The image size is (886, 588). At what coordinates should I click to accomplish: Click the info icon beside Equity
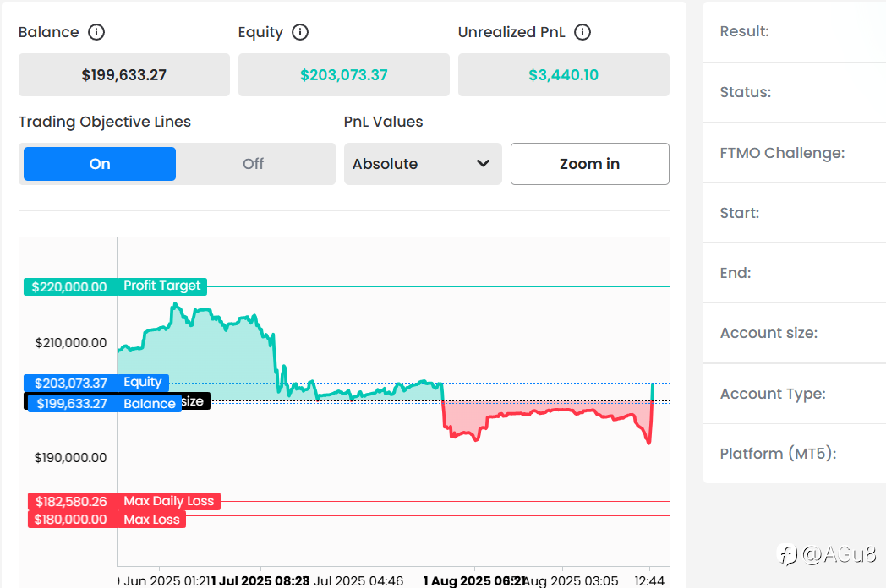pyautogui.click(x=300, y=32)
